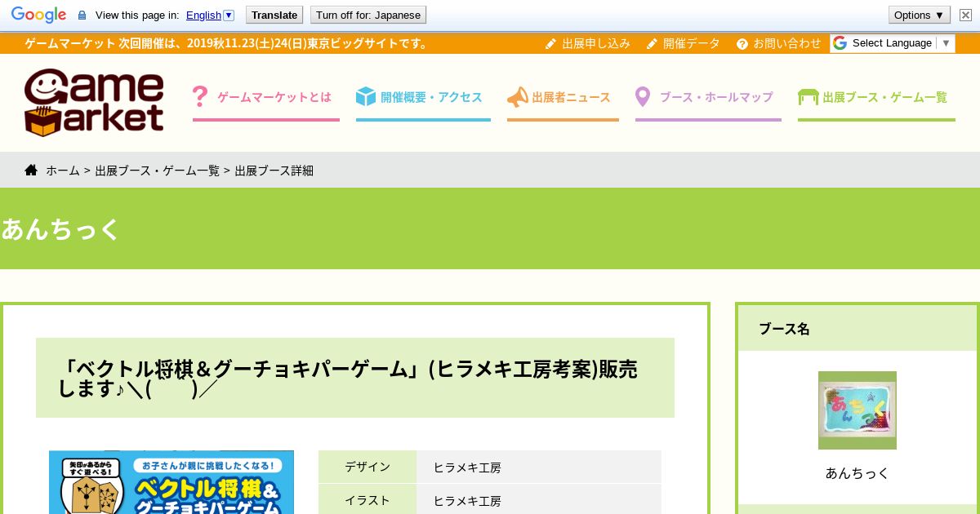This screenshot has width=980, height=514.
Task: Open the あんちっく booth thumbnail image
Action: [857, 410]
